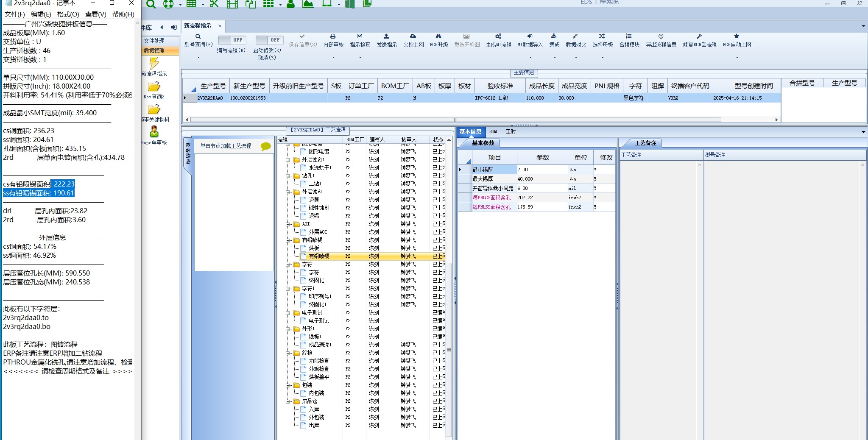Collapse the 外层蚀刻1 tree node

(288, 160)
